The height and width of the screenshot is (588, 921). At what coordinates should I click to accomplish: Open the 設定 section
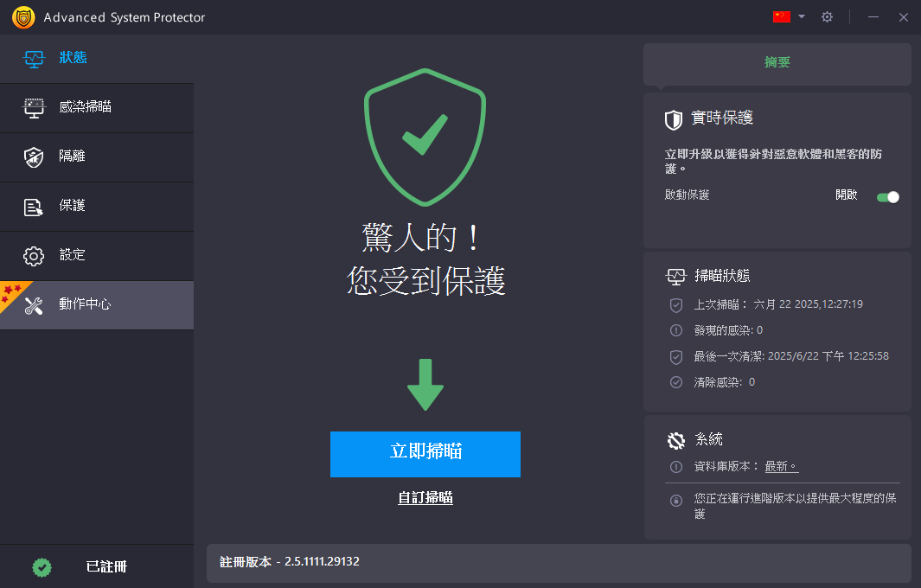(97, 256)
